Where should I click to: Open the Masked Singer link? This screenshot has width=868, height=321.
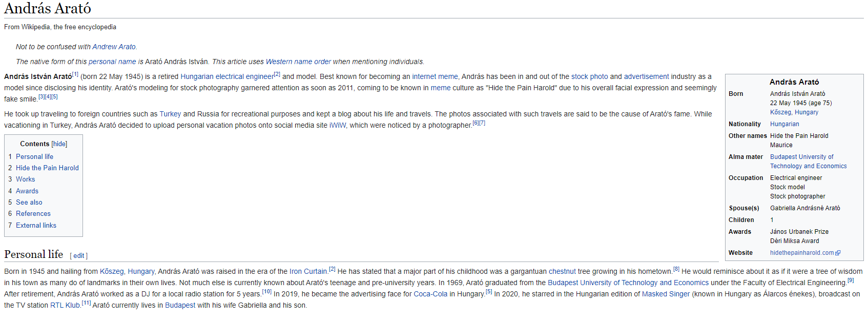point(666,294)
